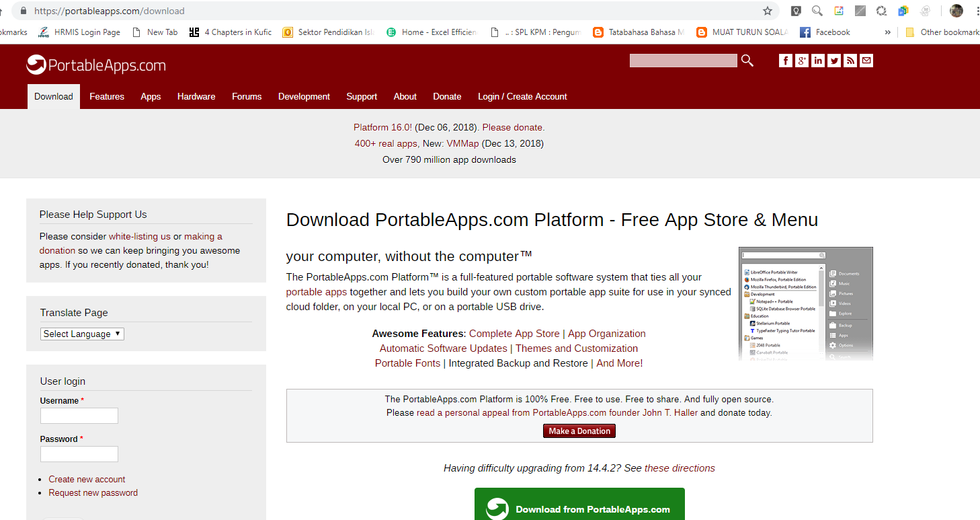
Task: Click the camera shutter extension icon
Action: (x=882, y=11)
